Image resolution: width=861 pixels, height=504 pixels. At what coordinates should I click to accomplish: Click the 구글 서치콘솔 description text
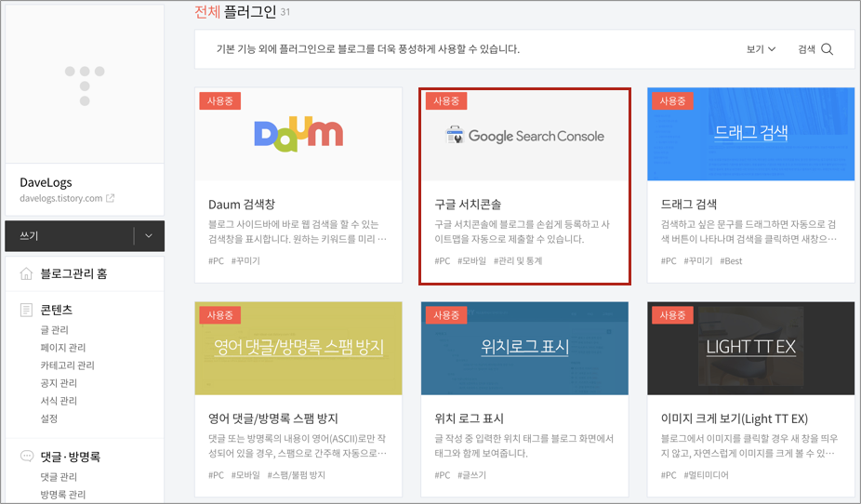pyautogui.click(x=523, y=232)
